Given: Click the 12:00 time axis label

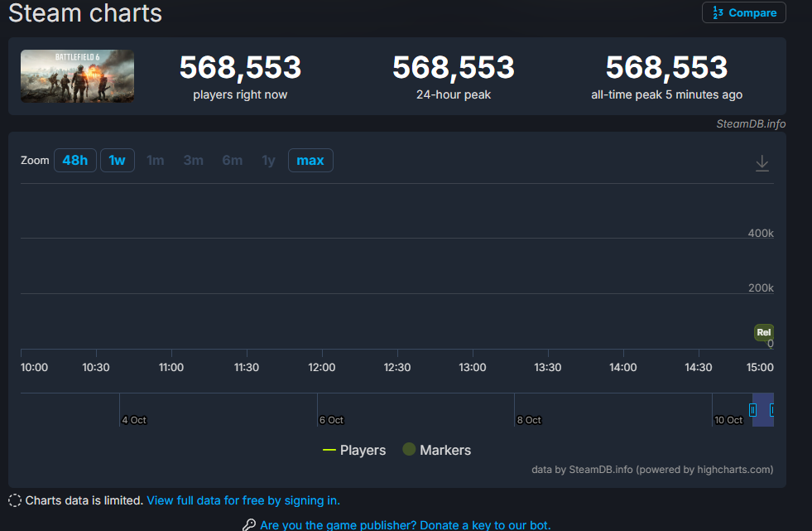Looking at the screenshot, I should coord(322,367).
